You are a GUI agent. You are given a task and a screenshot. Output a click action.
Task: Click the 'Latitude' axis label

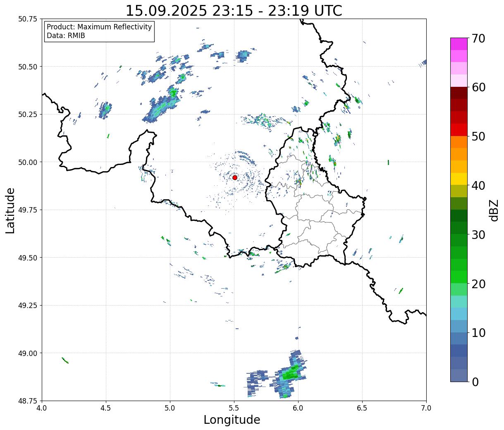point(10,210)
